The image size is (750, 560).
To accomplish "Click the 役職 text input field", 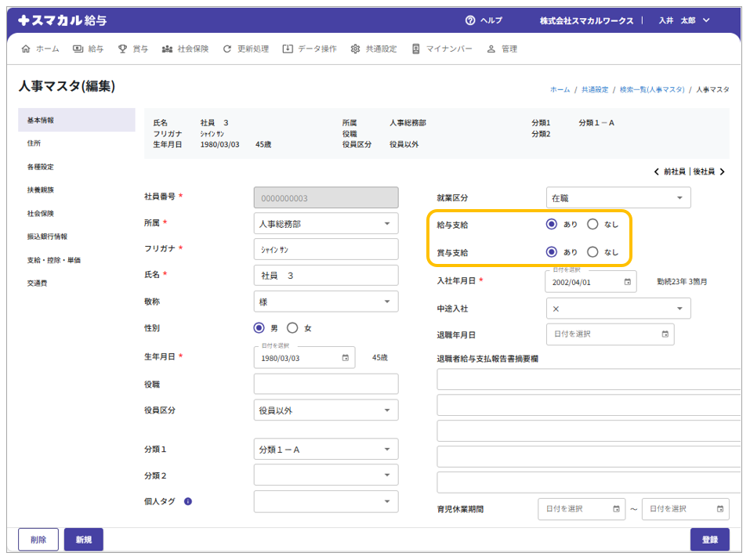I will tap(325, 384).
